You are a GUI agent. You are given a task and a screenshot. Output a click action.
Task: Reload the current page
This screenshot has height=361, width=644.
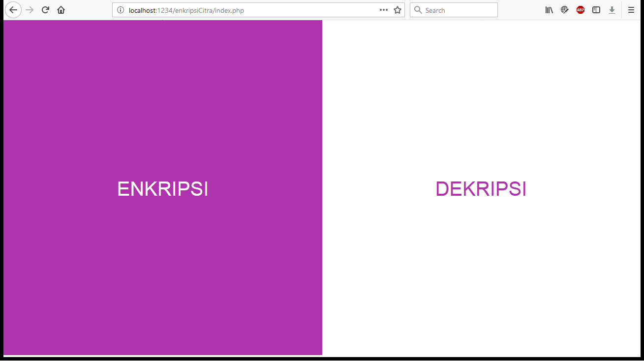[x=45, y=10]
